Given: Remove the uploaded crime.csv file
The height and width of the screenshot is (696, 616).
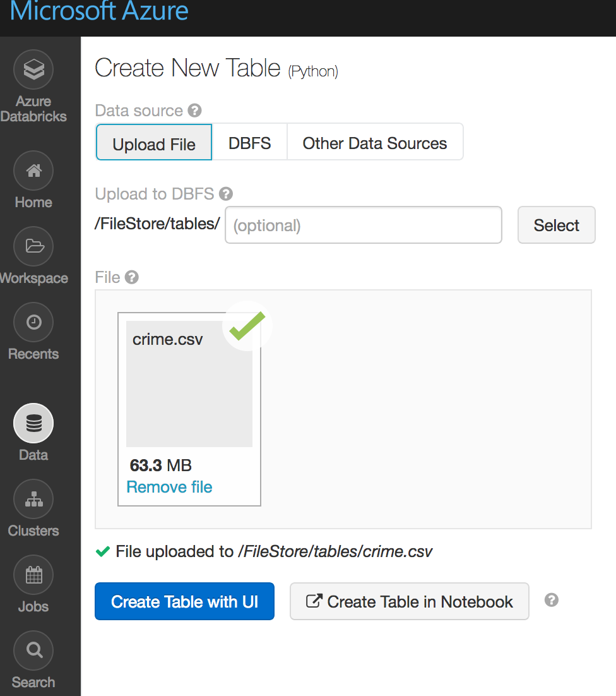Looking at the screenshot, I should point(169,486).
